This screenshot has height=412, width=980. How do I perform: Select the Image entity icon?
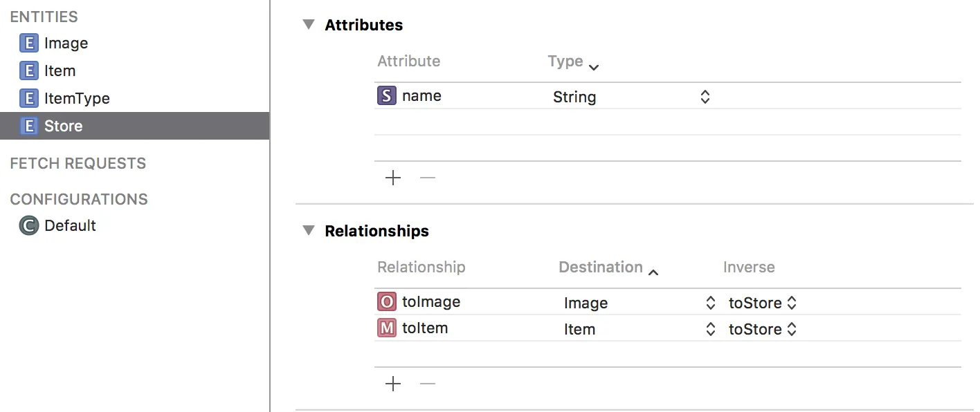(28, 44)
